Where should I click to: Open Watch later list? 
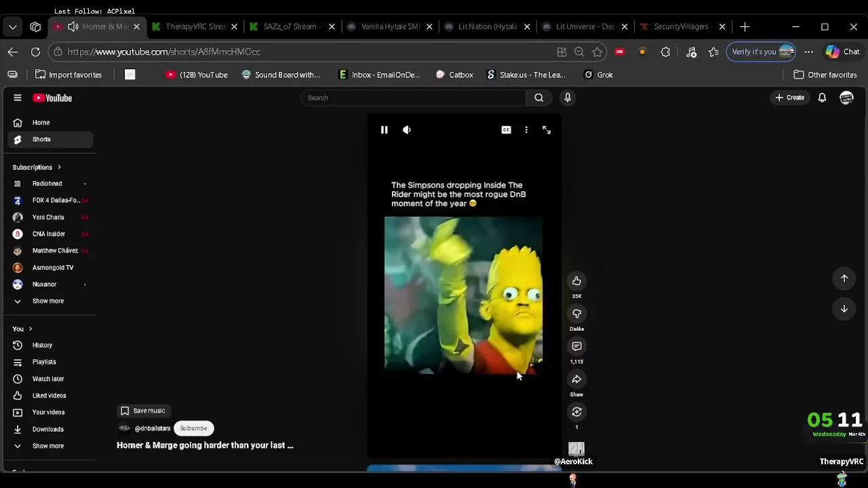point(51,379)
